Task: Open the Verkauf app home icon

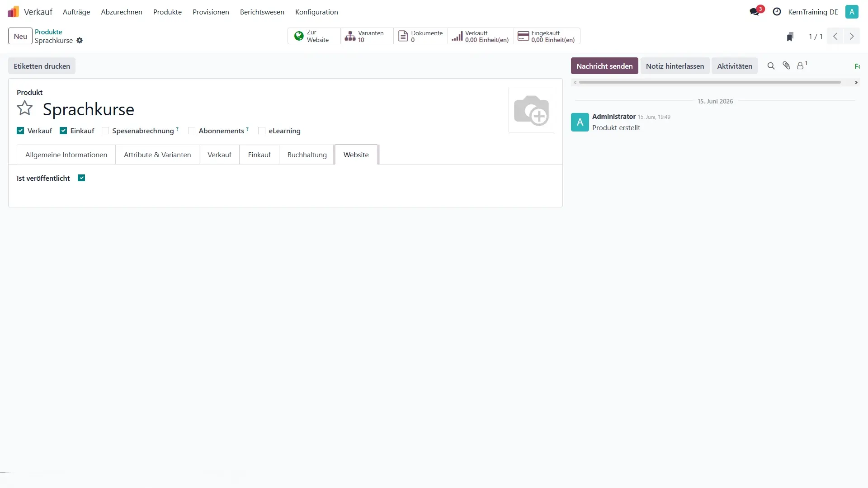Action: click(x=14, y=12)
